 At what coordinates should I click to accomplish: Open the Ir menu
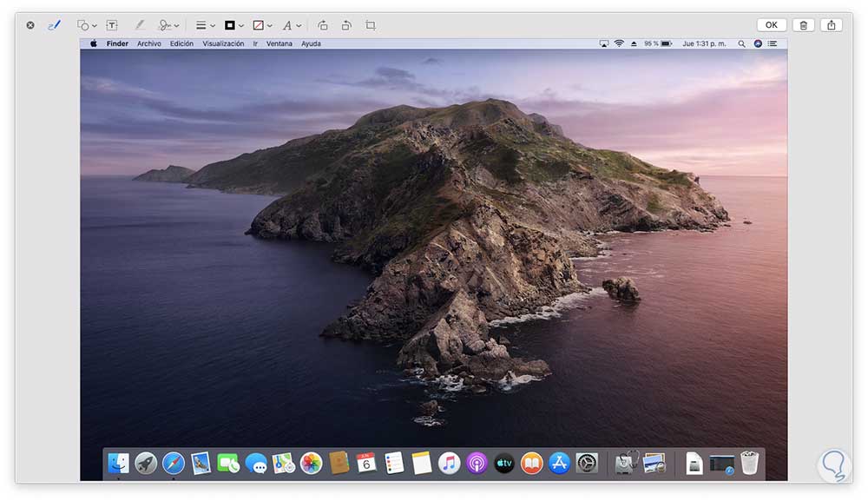[255, 43]
